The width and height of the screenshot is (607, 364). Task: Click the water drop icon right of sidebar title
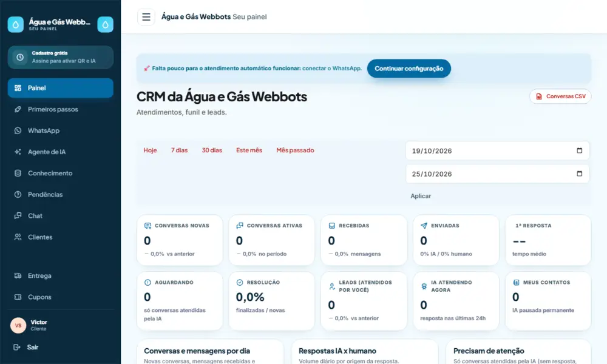coord(105,24)
